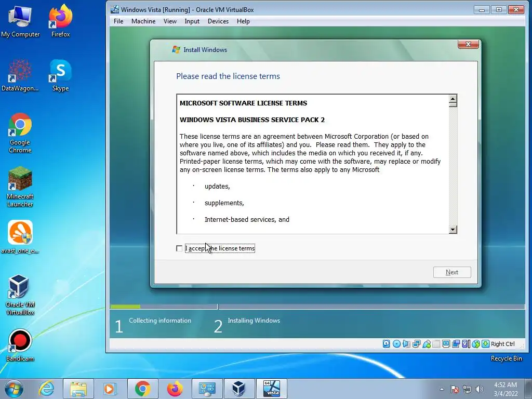Click the display settings status icon

(446, 344)
